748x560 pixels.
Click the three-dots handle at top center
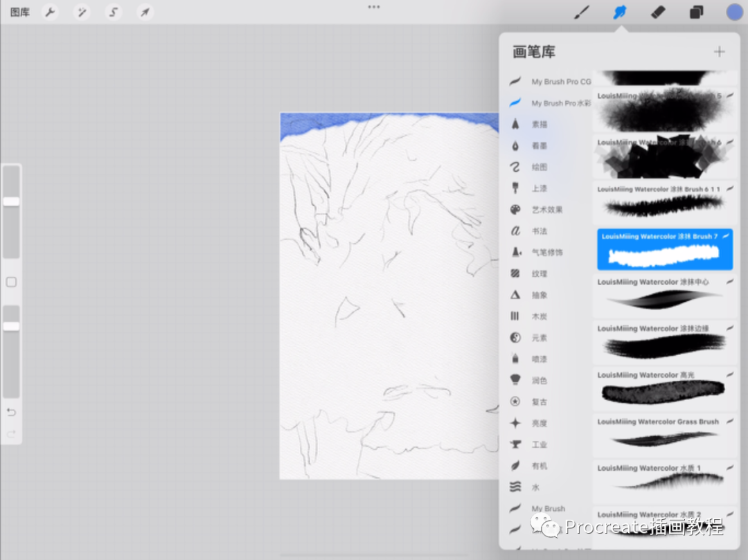point(374,7)
